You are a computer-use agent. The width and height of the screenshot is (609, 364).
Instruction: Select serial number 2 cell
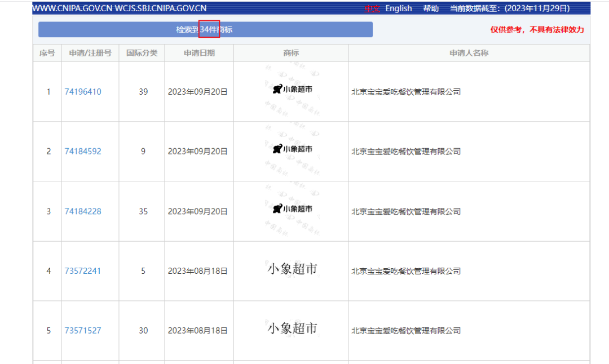click(x=48, y=152)
